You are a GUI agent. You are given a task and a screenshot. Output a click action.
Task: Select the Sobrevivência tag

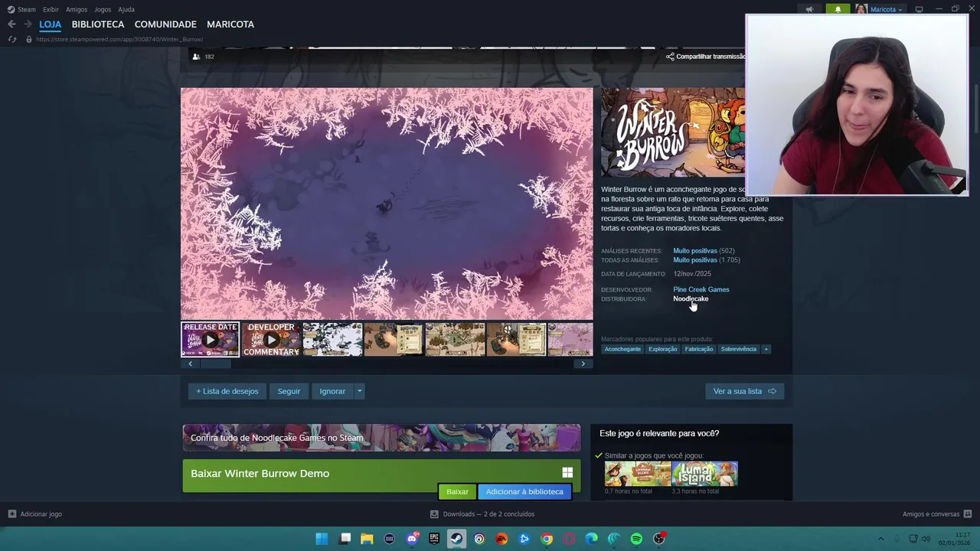click(739, 349)
